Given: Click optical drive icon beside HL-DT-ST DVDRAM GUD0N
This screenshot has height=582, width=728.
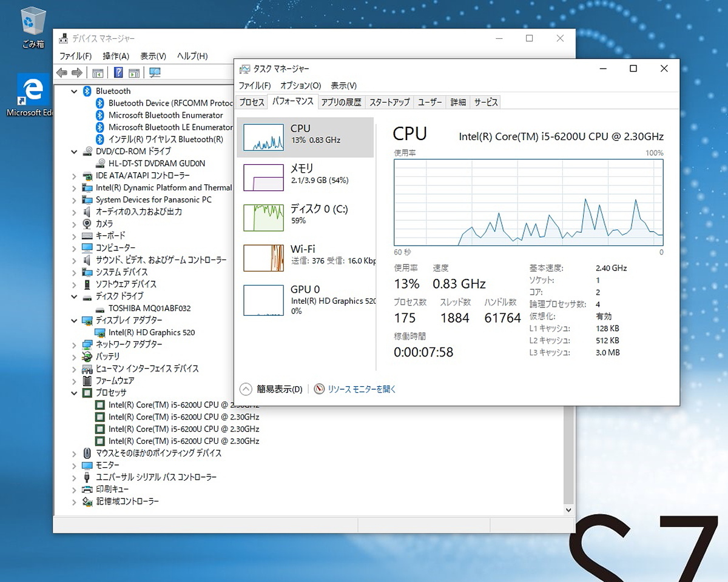Looking at the screenshot, I should point(100,164).
